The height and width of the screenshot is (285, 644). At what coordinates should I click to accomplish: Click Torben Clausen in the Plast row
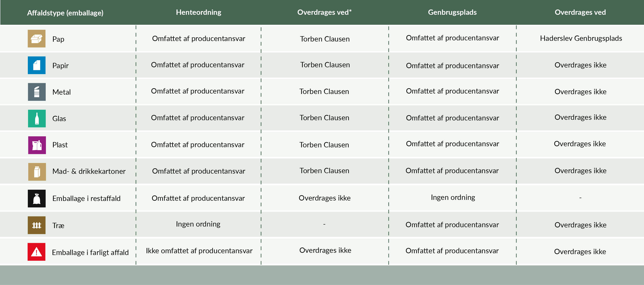324,145
